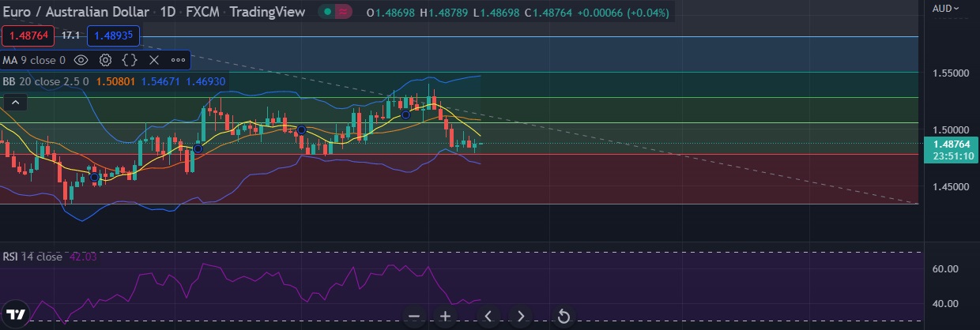Click the RSI value 42.03
This screenshot has height=330, width=980.
[83, 257]
